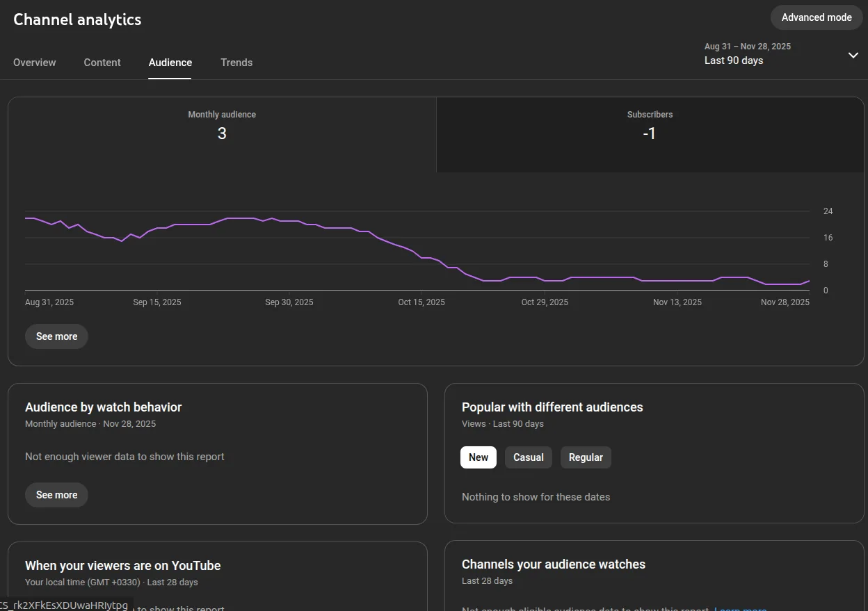This screenshot has height=611, width=868.
Task: Click the Aug 31 – Nov 28, 2025 date text
Action: [x=748, y=47]
